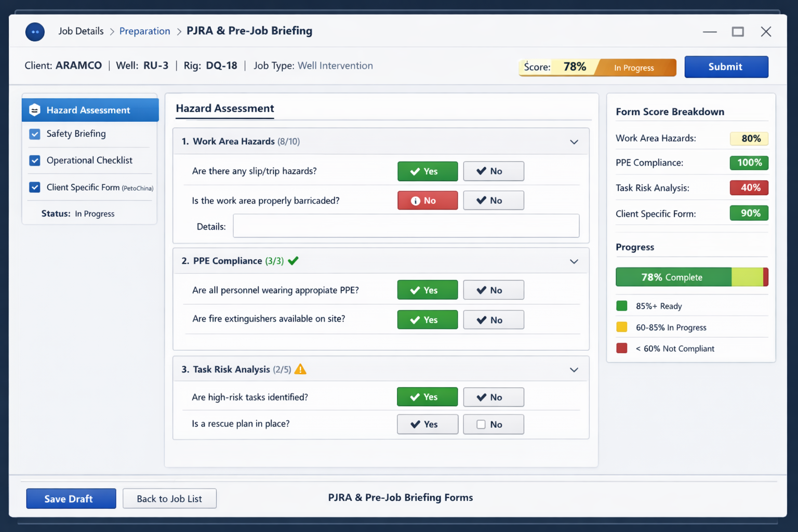Viewport: 798px width, 532px height.
Task: Toggle the Safety Briefing checkbox
Action: 35,134
